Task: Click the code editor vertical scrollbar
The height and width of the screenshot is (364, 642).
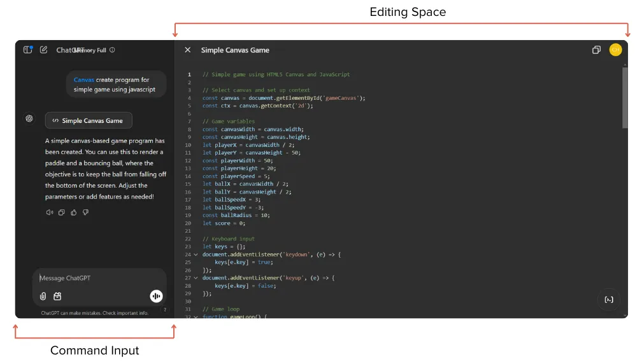Action: point(625,99)
